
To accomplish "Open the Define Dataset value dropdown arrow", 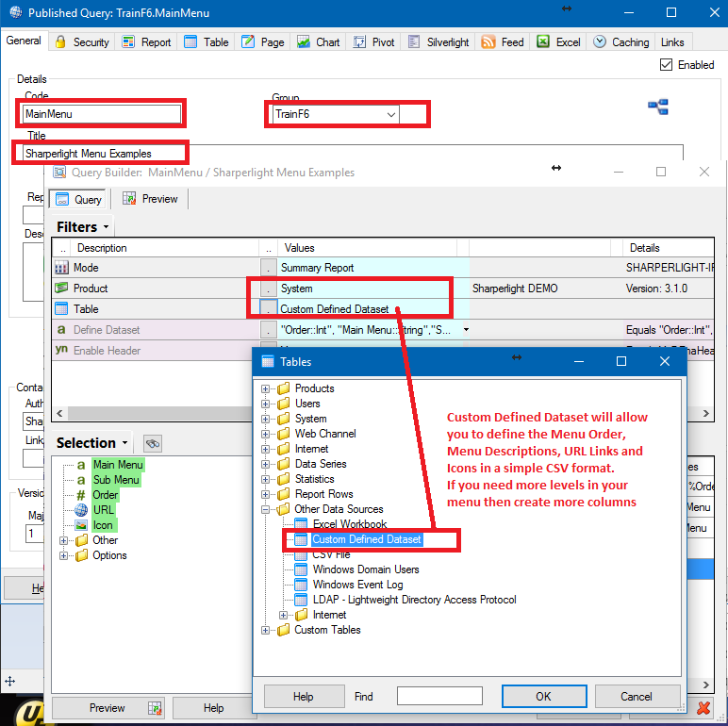I will click(466, 330).
